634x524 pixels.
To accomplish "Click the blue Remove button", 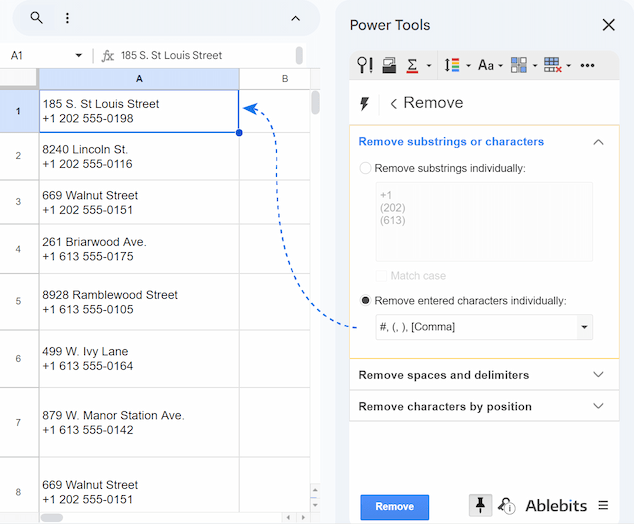I will [x=395, y=507].
